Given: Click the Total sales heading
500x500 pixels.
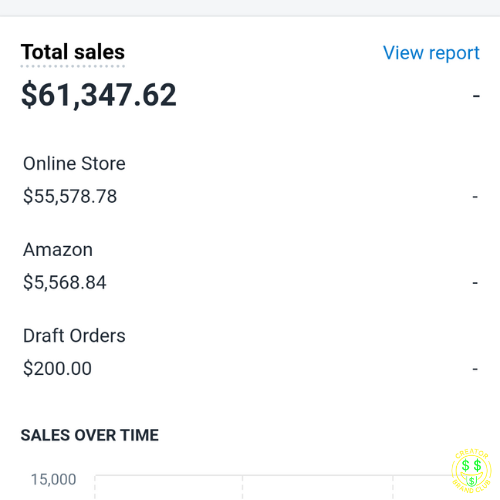Looking at the screenshot, I should coord(73,52).
